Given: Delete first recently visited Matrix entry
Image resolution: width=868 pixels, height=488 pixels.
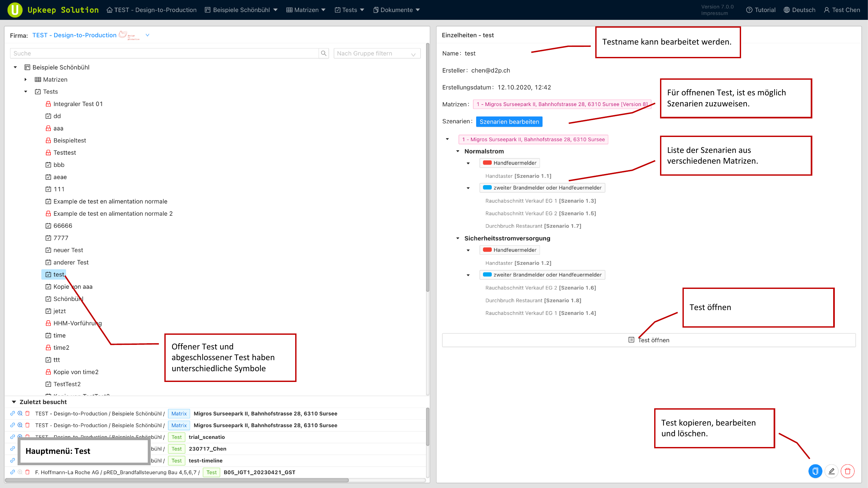Looking at the screenshot, I should coord(28,413).
